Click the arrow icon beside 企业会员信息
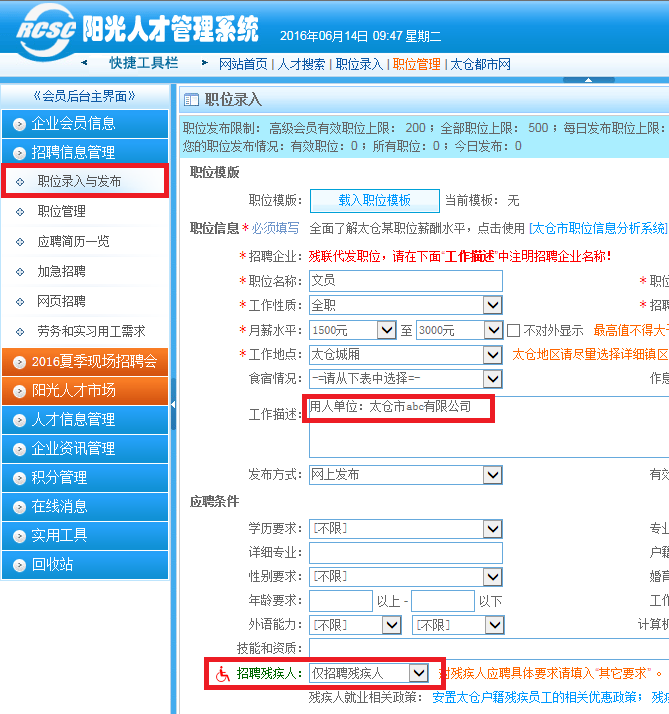 click(19, 125)
